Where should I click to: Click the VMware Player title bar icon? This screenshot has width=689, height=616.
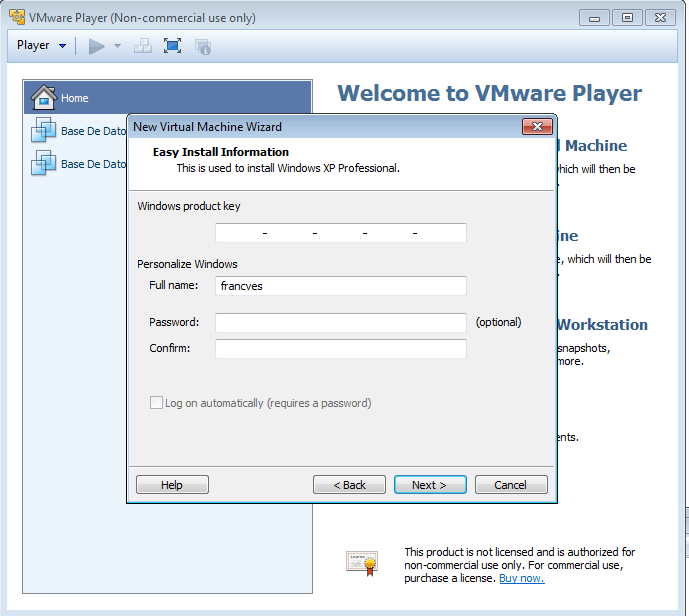17,17
